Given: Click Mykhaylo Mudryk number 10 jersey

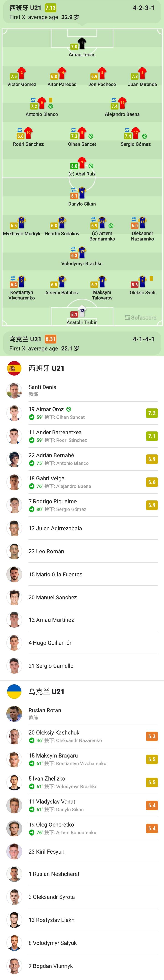Looking at the screenshot, I should [22, 222].
